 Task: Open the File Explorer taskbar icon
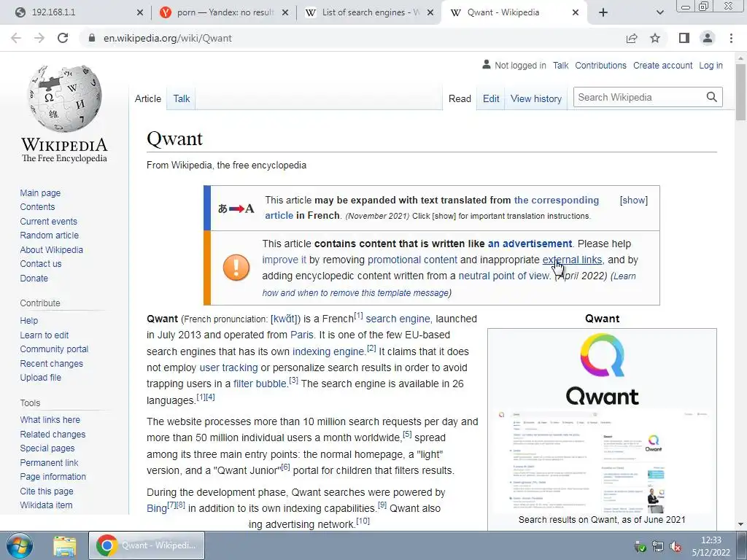point(64,545)
